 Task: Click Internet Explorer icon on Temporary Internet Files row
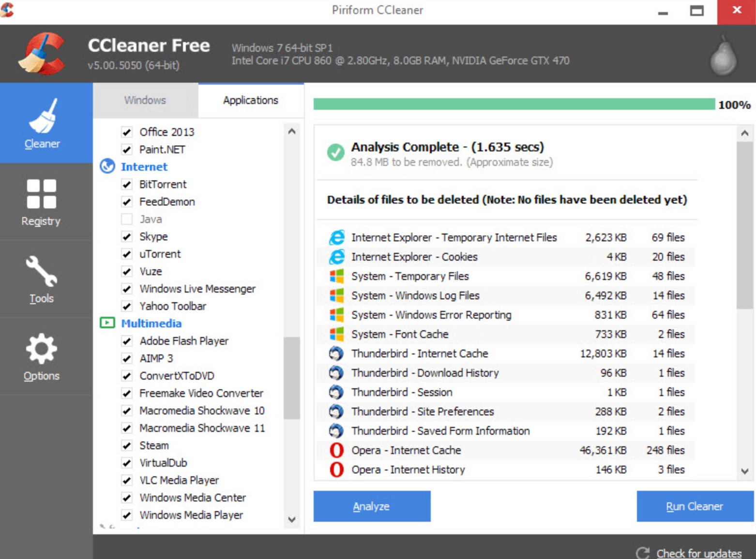click(337, 237)
